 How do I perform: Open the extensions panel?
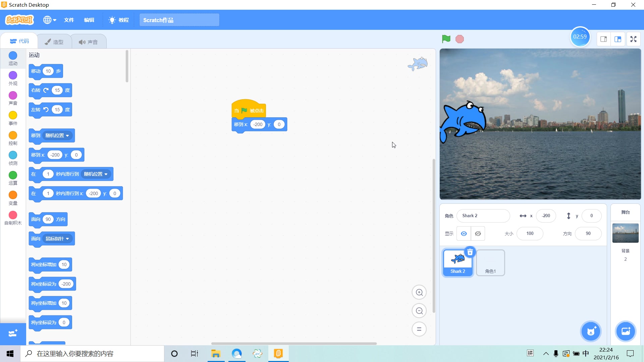click(x=12, y=334)
